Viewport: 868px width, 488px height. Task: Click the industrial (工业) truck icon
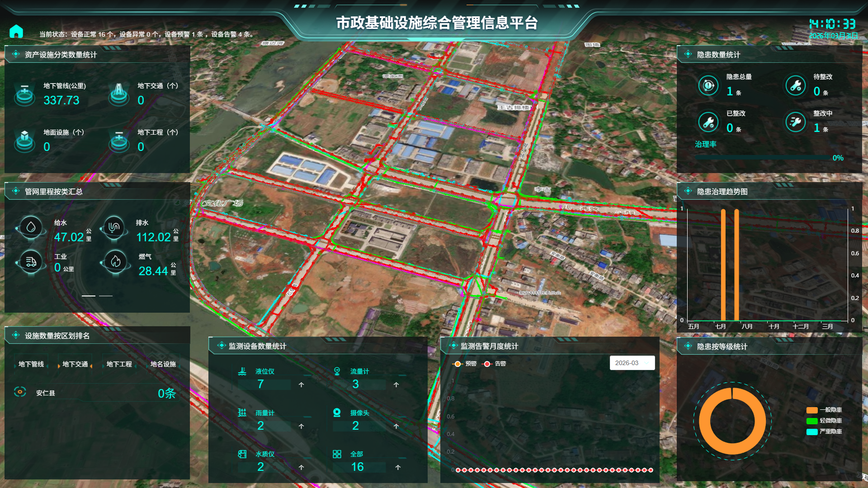point(31,262)
